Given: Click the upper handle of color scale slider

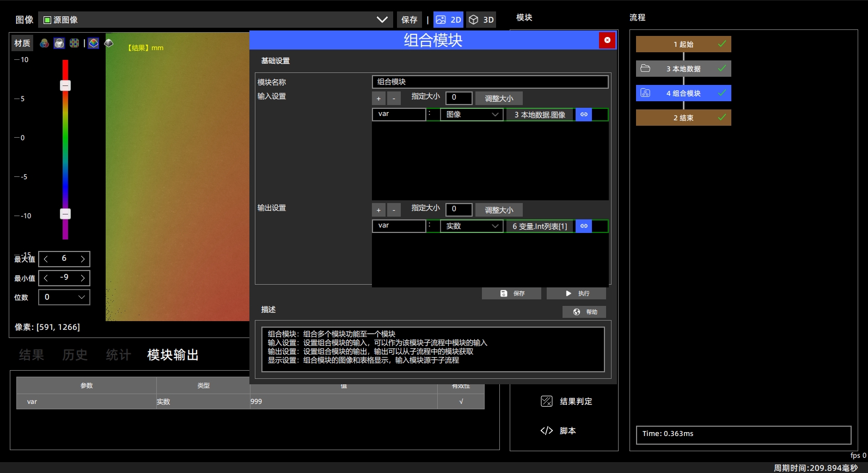Looking at the screenshot, I should pos(65,85).
